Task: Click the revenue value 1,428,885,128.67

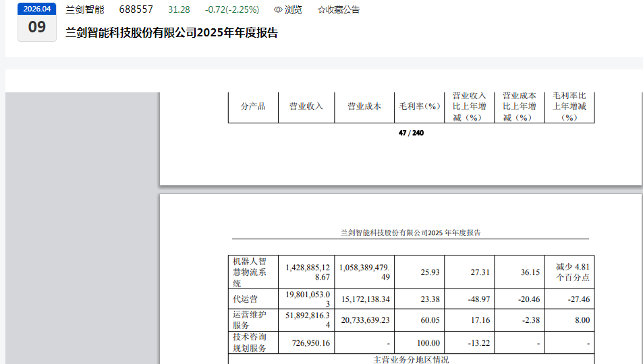Action: pyautogui.click(x=308, y=272)
